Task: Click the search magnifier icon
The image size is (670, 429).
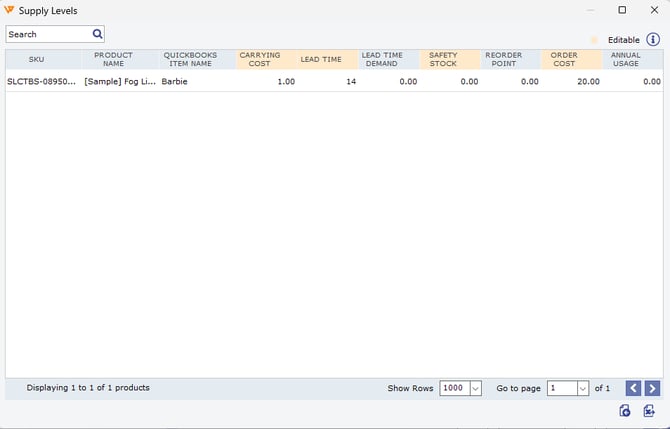Action: point(97,34)
